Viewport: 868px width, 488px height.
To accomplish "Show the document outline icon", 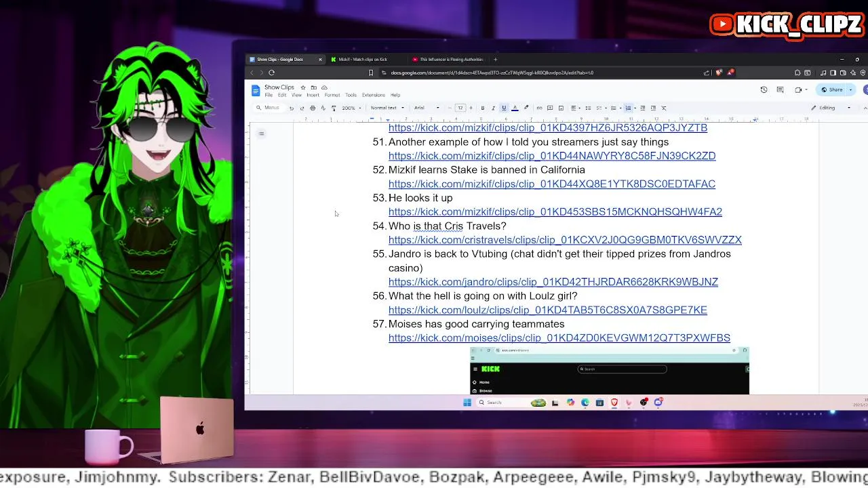I will (x=261, y=134).
